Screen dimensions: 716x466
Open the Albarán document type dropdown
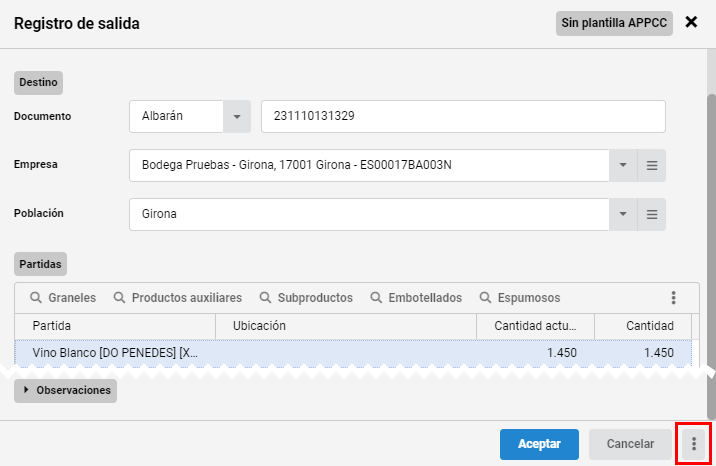click(x=237, y=116)
